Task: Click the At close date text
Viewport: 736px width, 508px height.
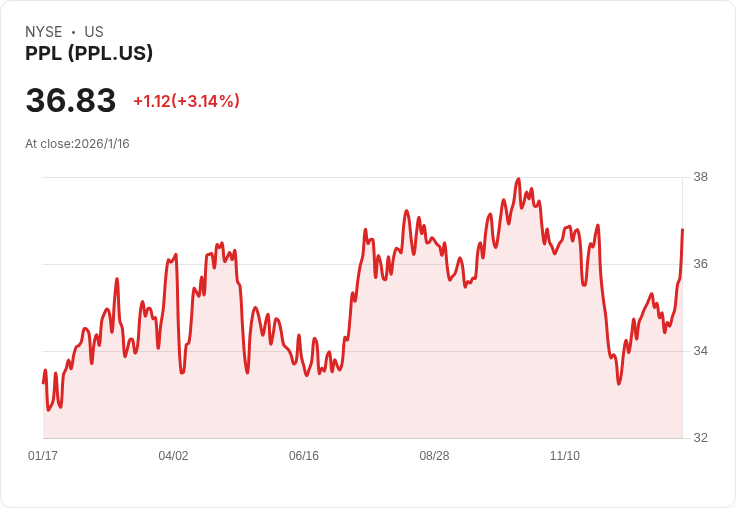Action: coord(77,144)
